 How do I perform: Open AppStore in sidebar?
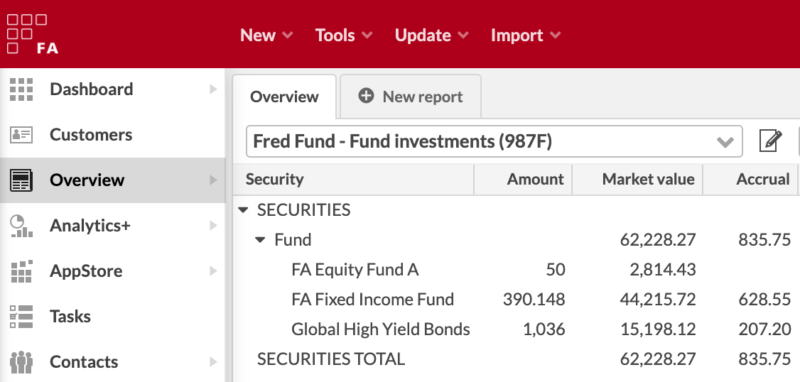pyautogui.click(x=112, y=271)
